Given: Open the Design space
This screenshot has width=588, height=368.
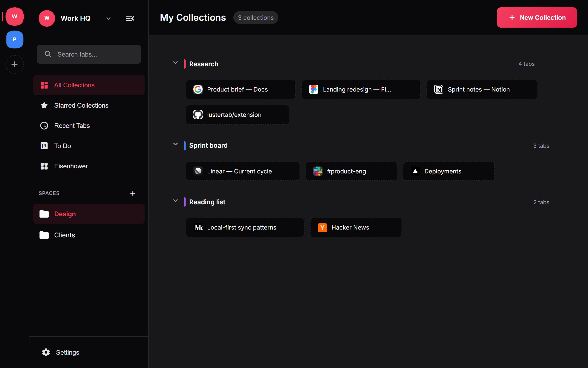Looking at the screenshot, I should coord(89,214).
